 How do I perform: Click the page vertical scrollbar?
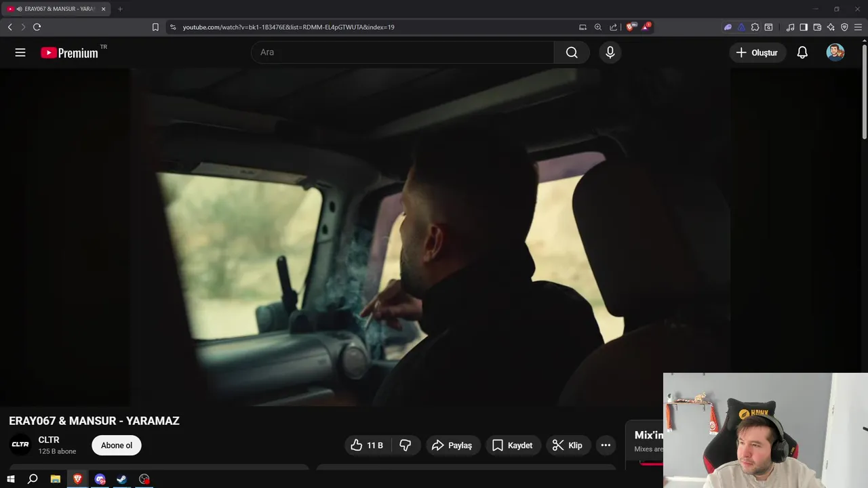[x=864, y=91]
